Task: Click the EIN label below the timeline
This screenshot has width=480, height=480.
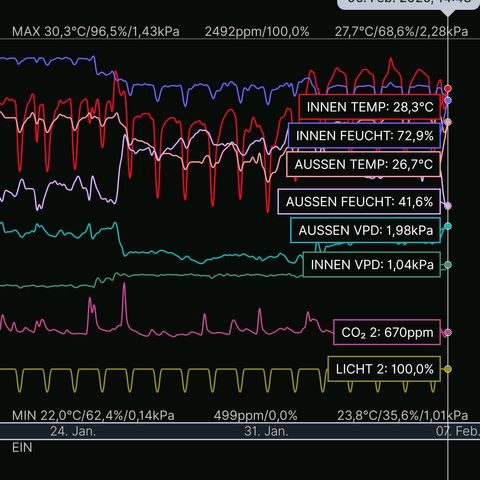Action: pos(22,448)
